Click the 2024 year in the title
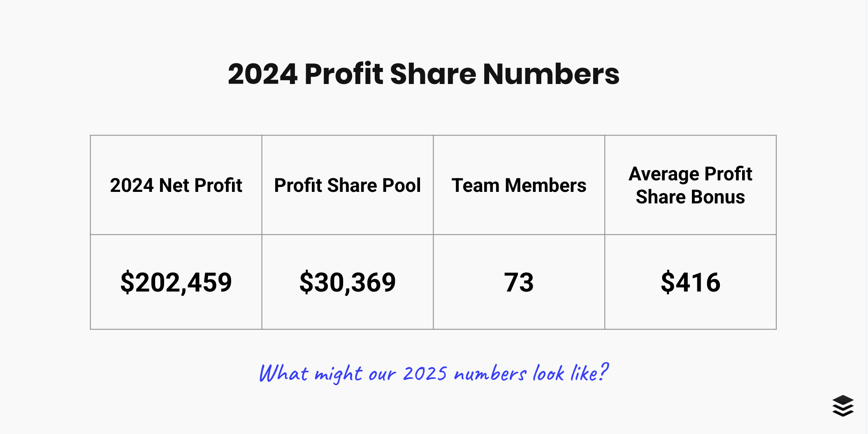Image resolution: width=868 pixels, height=434 pixels. [x=263, y=74]
